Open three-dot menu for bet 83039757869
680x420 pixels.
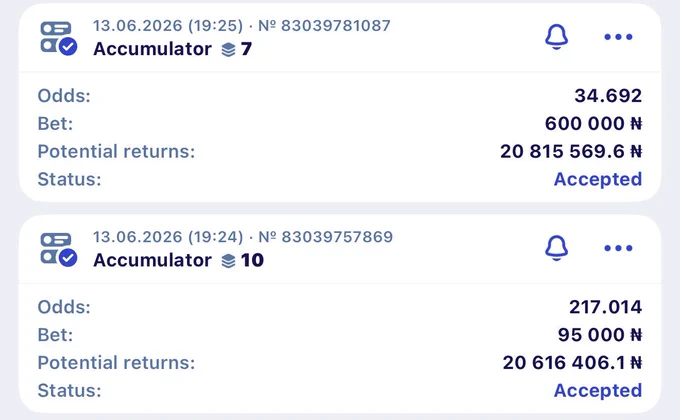click(618, 248)
